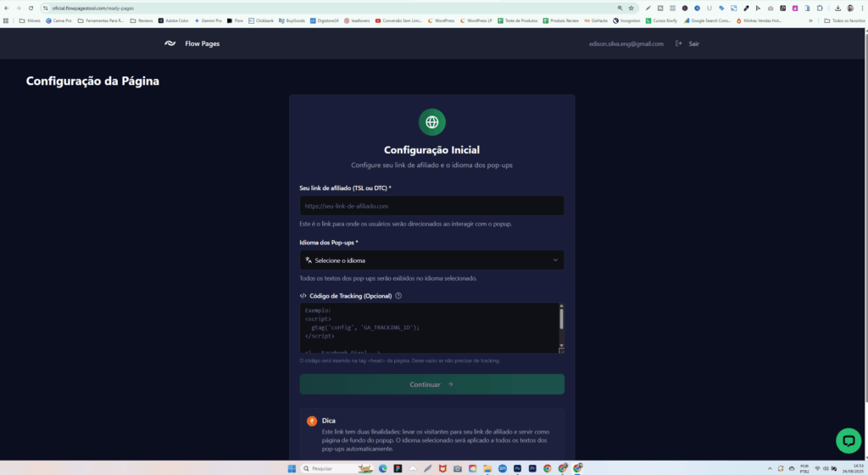Open the Ferramentas Para R... bookmark folder
Viewport: 868px width, 475px height.
click(101, 20)
